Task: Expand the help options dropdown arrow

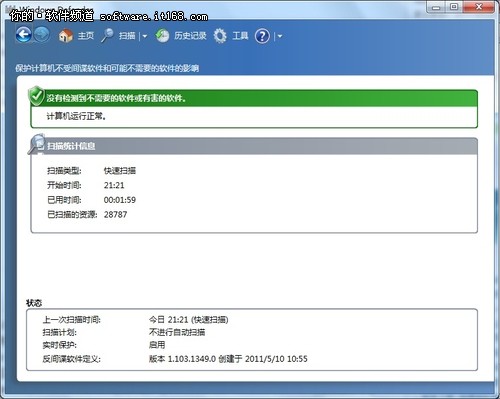Action: tap(280, 36)
